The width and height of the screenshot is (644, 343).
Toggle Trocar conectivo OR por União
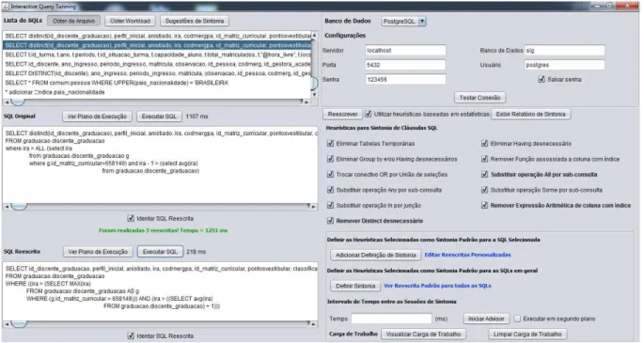pos(330,175)
